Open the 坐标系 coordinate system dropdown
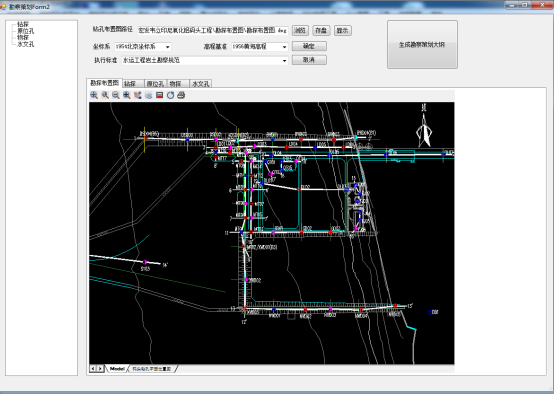Viewport: 555px width, 395px height. (143, 47)
